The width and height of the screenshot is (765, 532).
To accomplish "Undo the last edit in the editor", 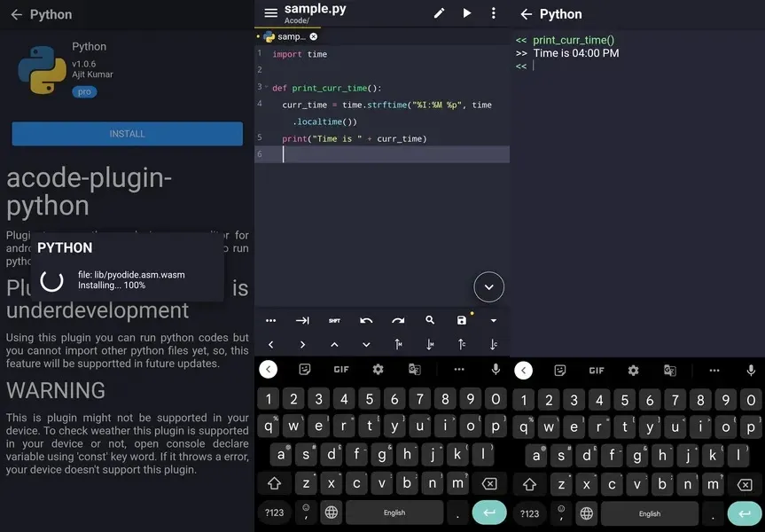I will (x=366, y=321).
